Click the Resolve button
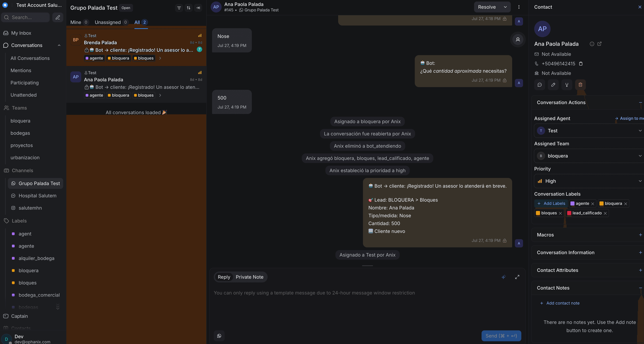 [487, 7]
